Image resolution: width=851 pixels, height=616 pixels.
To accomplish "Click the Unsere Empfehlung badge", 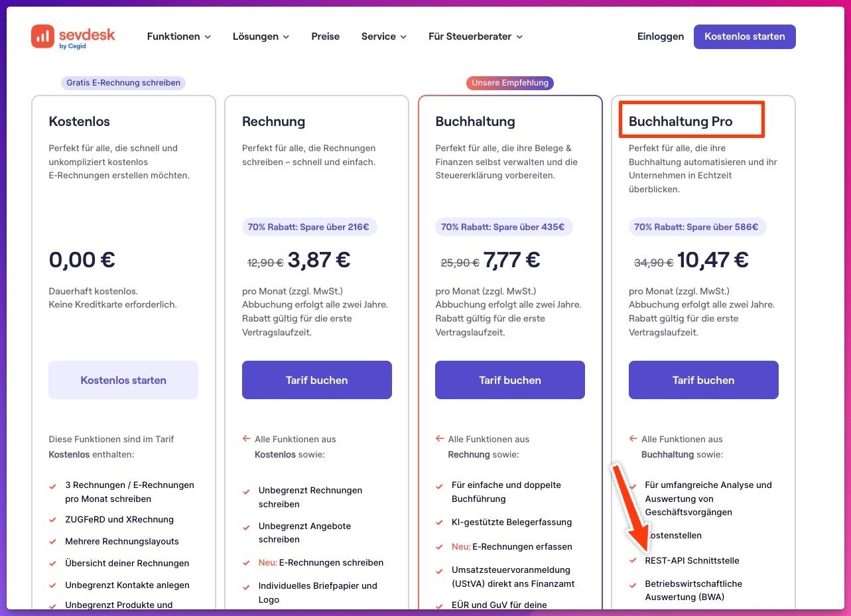I will click(x=509, y=83).
